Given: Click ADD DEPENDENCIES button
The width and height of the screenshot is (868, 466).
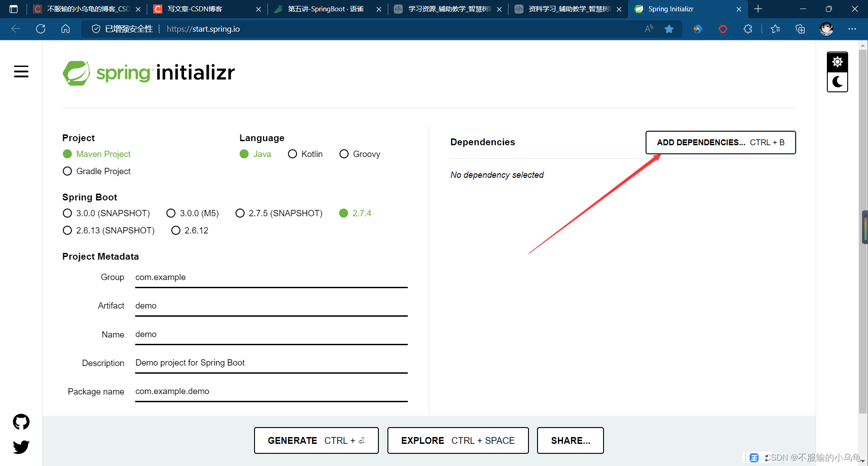Looking at the screenshot, I should pyautogui.click(x=721, y=143).
